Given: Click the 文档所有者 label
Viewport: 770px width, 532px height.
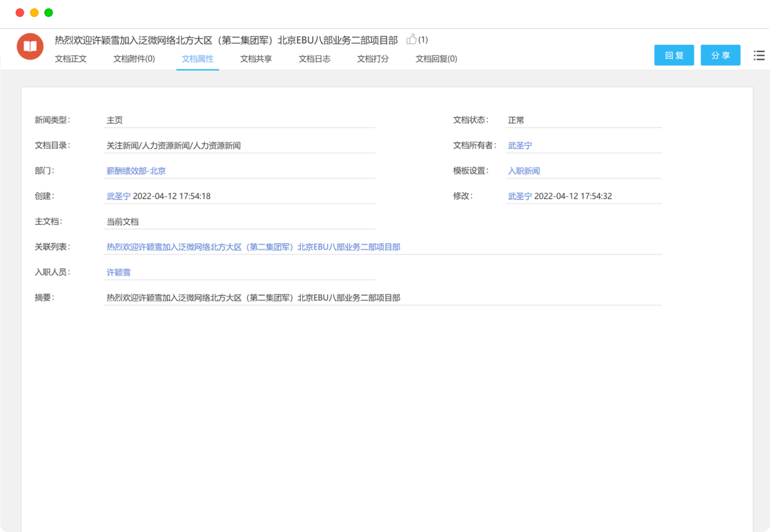Looking at the screenshot, I should (x=474, y=146).
